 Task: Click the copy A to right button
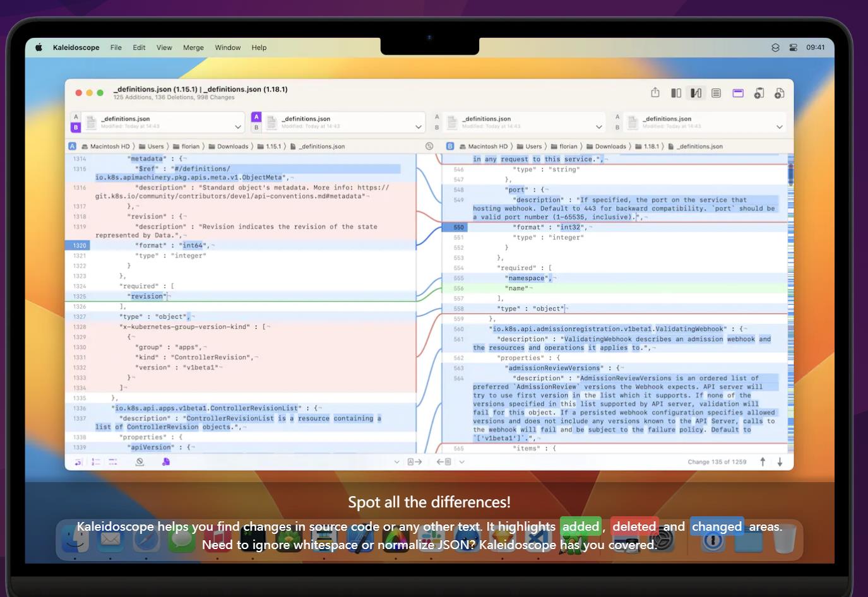[414, 462]
